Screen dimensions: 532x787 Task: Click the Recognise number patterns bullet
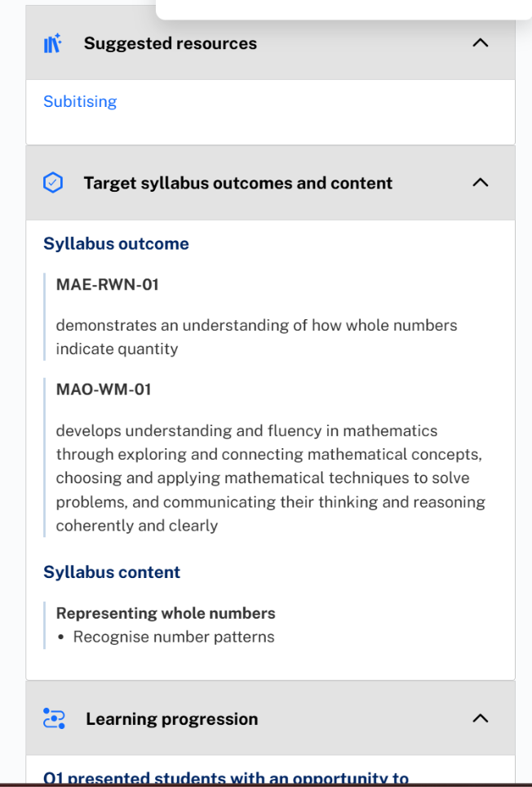click(174, 637)
